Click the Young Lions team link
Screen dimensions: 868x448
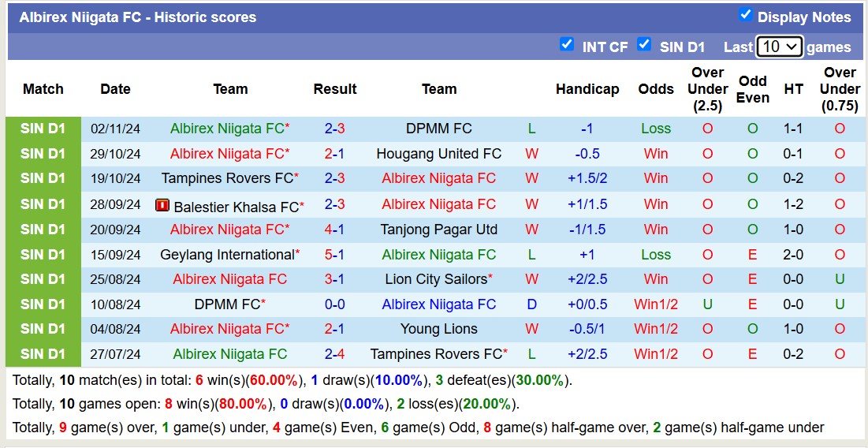click(439, 329)
